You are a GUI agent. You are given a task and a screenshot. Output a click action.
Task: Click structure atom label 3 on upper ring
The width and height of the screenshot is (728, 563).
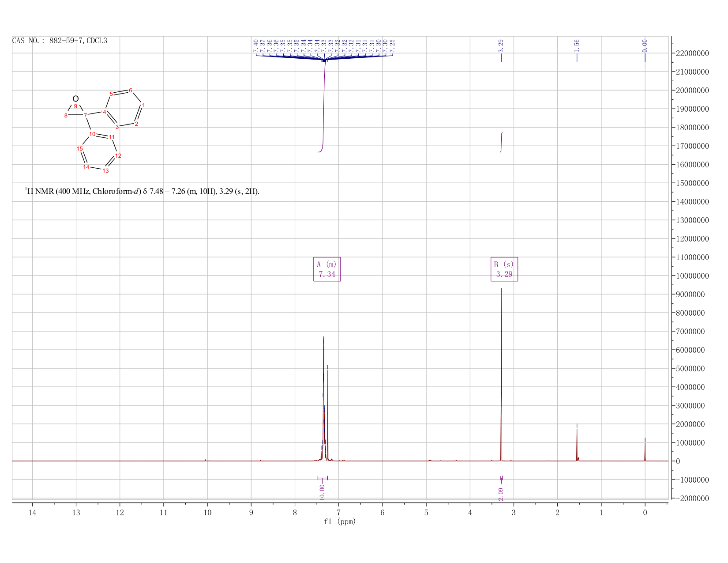(x=117, y=127)
